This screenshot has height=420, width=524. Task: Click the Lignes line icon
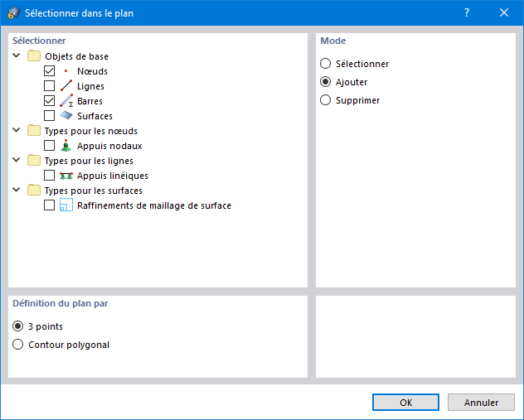pyautogui.click(x=66, y=86)
